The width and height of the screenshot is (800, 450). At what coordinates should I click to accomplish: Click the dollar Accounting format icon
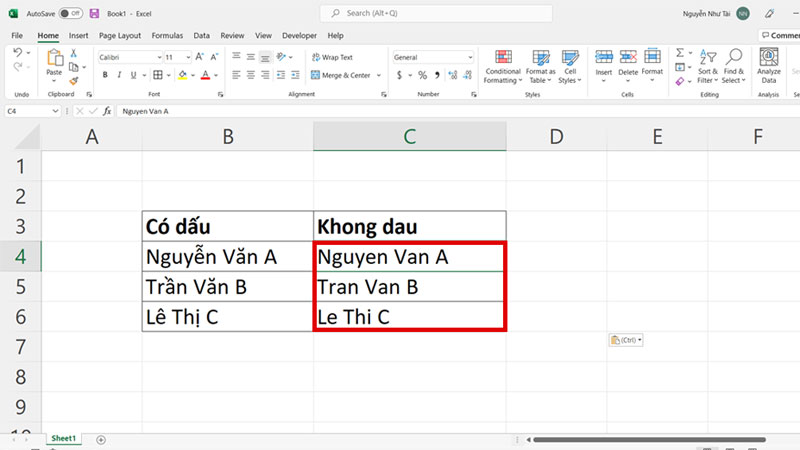point(399,75)
